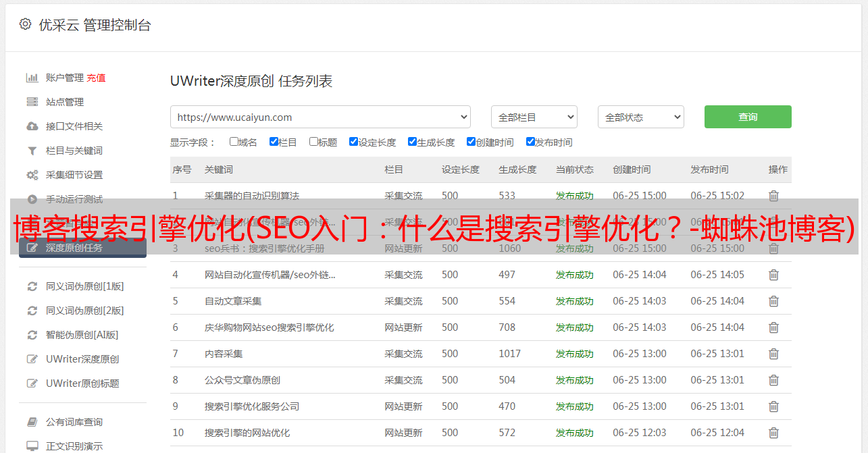Expand the 全部状态 dropdown

(x=641, y=117)
